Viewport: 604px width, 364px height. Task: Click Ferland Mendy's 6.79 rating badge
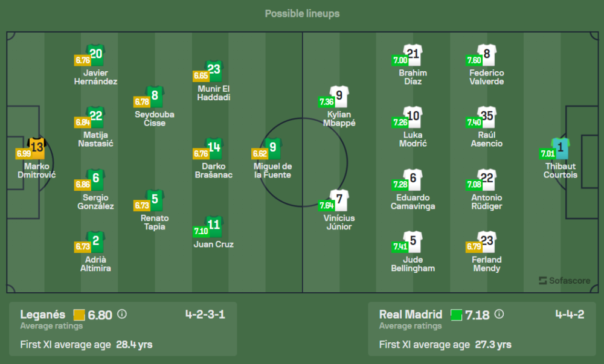click(x=474, y=247)
